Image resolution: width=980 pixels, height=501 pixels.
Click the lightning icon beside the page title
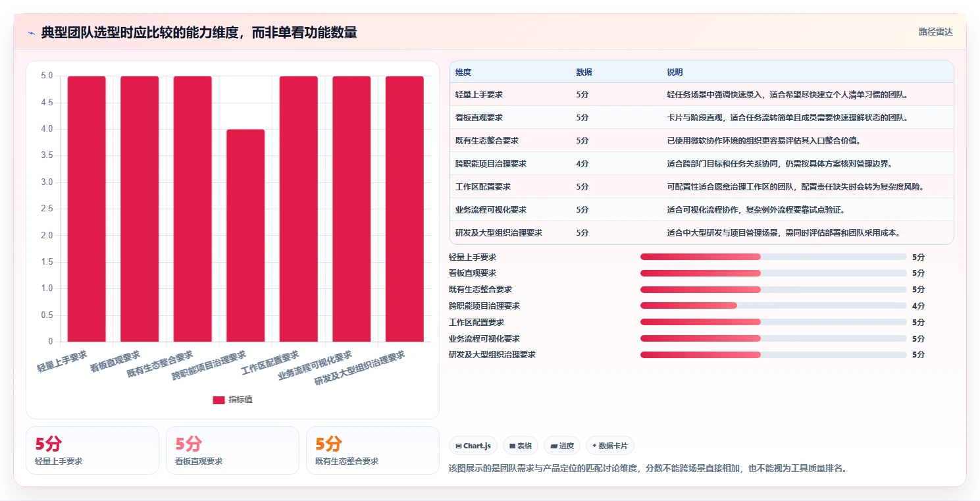pyautogui.click(x=31, y=33)
